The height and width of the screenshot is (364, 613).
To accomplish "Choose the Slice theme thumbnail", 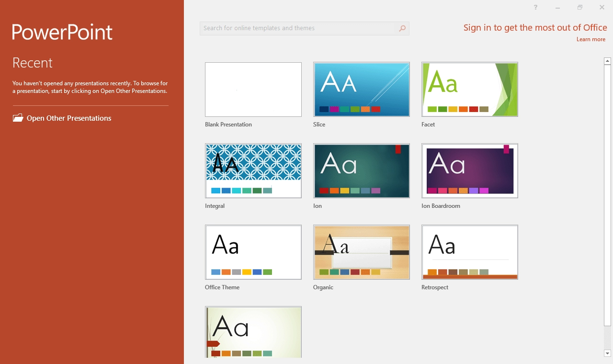I will 362,90.
